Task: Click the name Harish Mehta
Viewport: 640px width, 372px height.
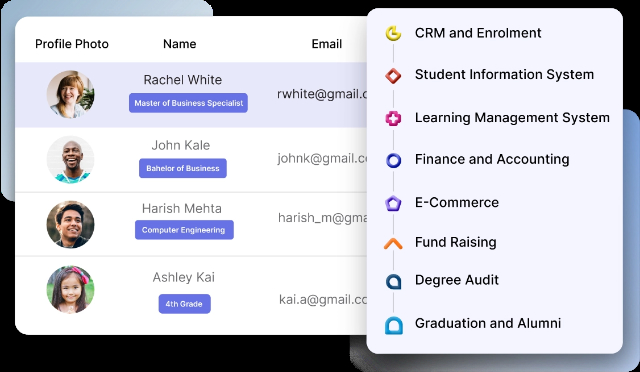Action: point(182,208)
